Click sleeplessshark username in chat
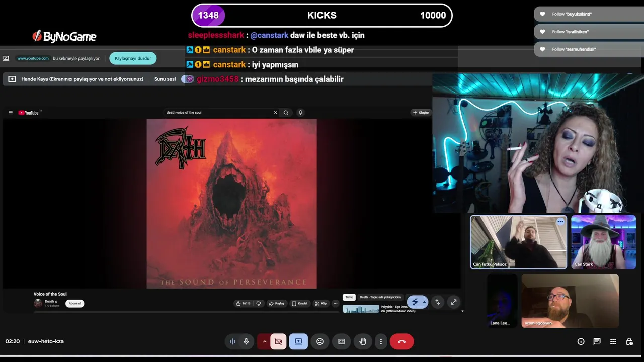644x362 pixels. 216,35
